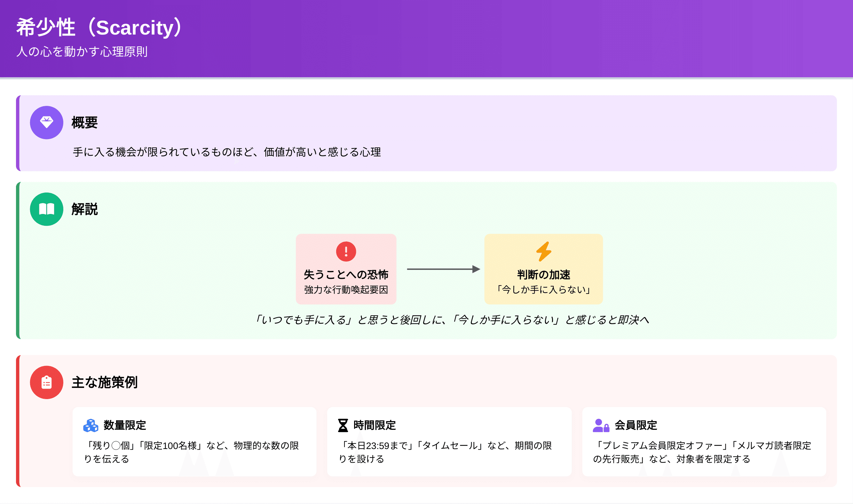Click the red exclamation mark icon

[346, 251]
